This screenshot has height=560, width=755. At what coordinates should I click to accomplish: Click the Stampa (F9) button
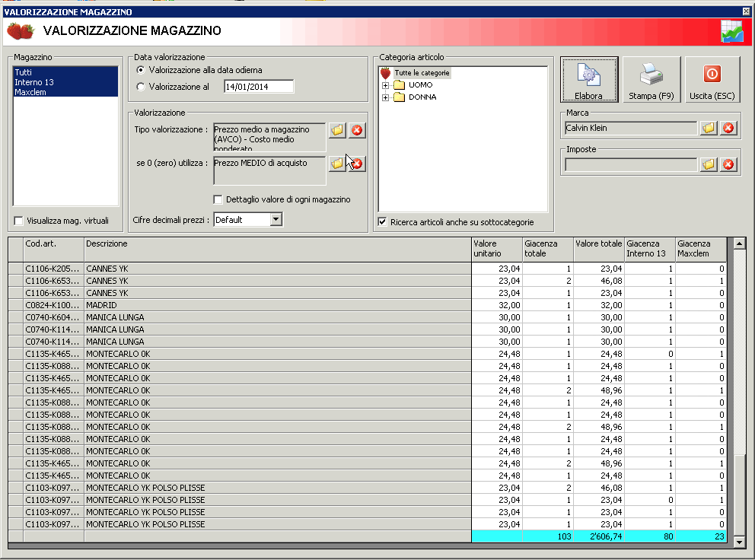651,80
